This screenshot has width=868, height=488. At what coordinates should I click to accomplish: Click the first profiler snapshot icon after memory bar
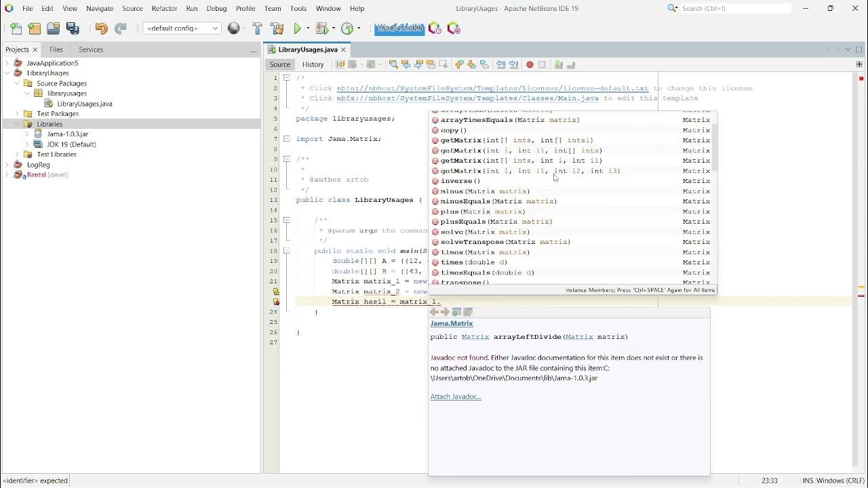(435, 28)
